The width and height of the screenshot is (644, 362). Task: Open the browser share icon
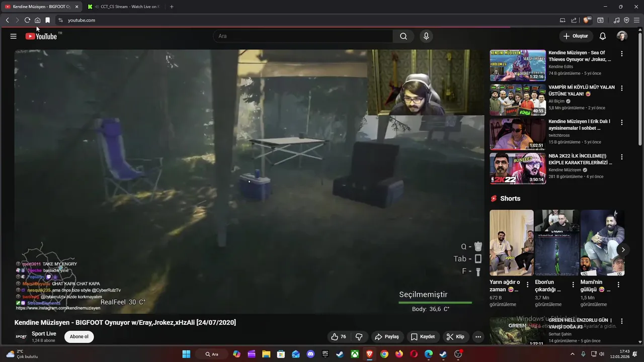click(x=574, y=20)
